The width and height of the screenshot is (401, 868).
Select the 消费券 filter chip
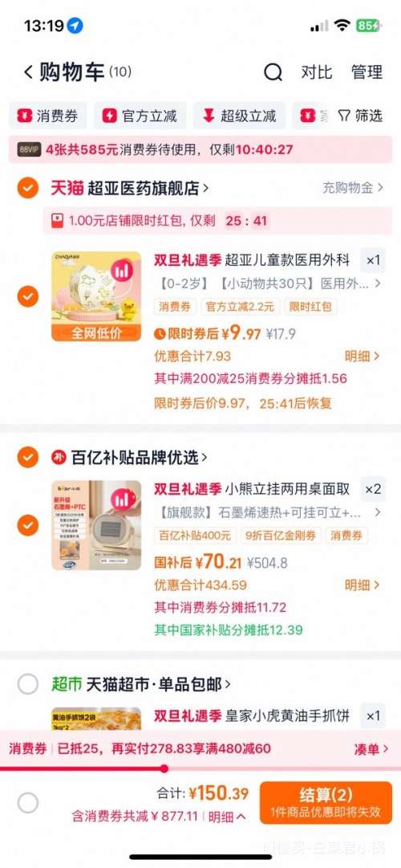click(x=48, y=116)
